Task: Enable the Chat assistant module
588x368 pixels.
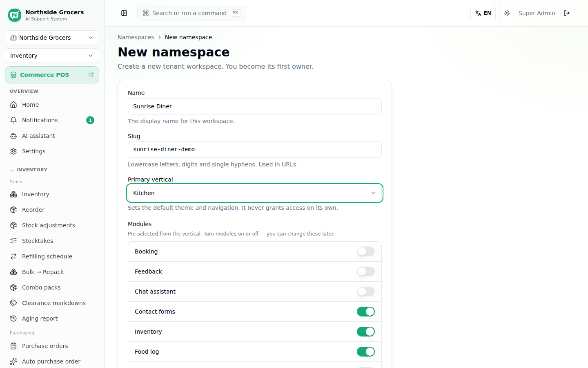Action: pos(366,292)
